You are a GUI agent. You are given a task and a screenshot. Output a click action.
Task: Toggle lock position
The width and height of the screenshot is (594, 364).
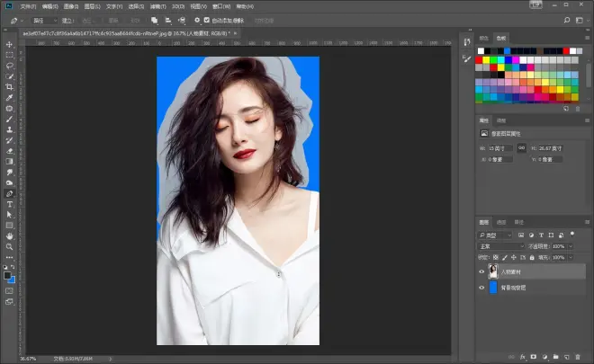click(x=514, y=257)
